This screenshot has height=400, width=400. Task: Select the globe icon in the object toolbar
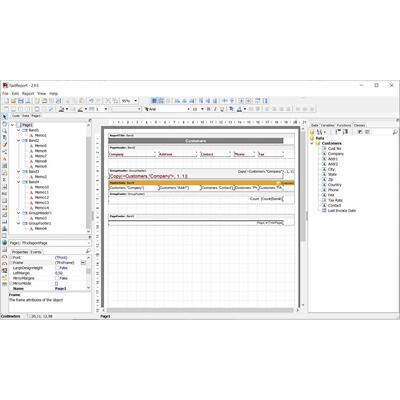click(4, 242)
